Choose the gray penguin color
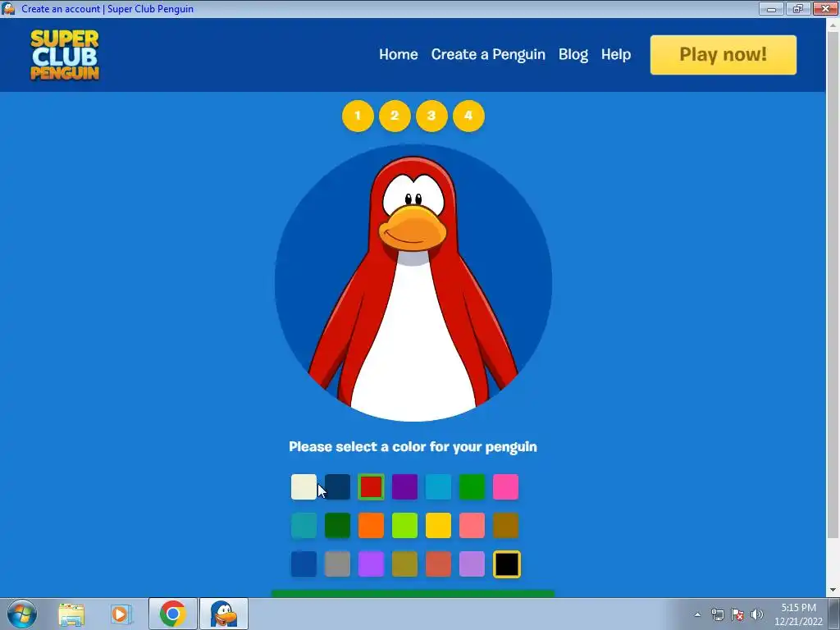The image size is (840, 630). click(337, 564)
